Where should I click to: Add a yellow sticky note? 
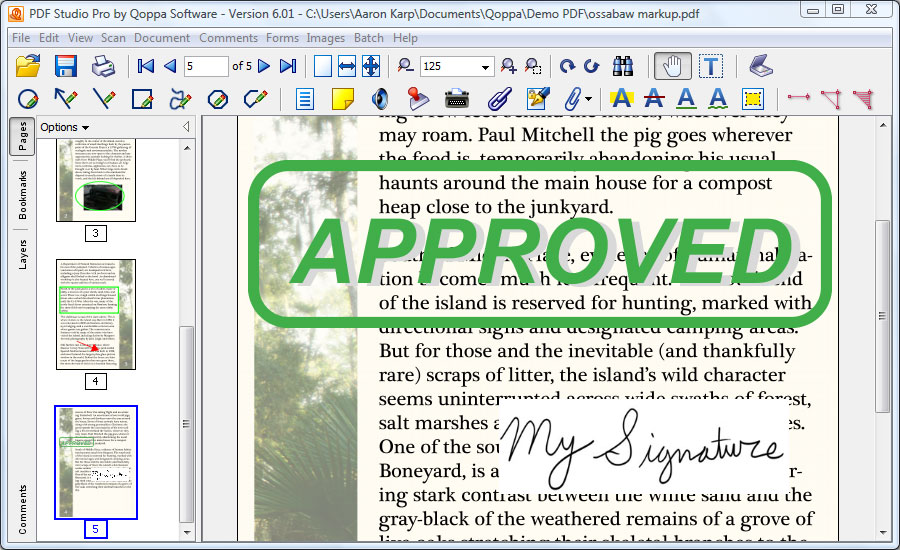(343, 99)
